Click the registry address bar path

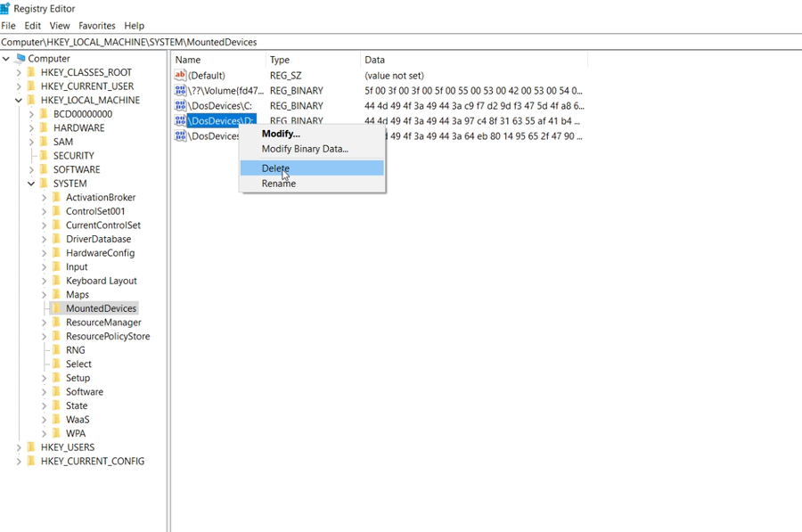click(129, 42)
